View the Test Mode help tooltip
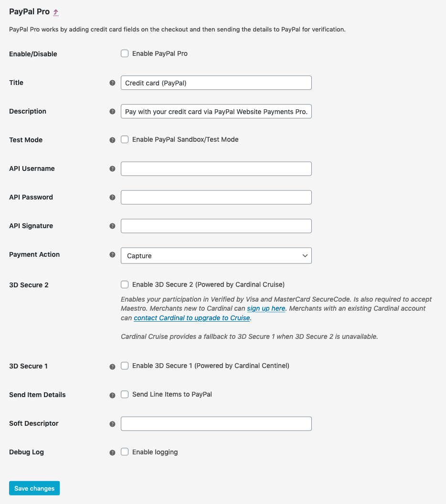This screenshot has height=504, width=446. [113, 140]
